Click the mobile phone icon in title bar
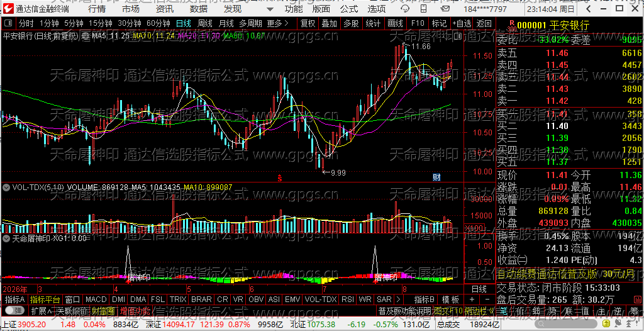This screenshot has height=331, width=644. (423, 8)
